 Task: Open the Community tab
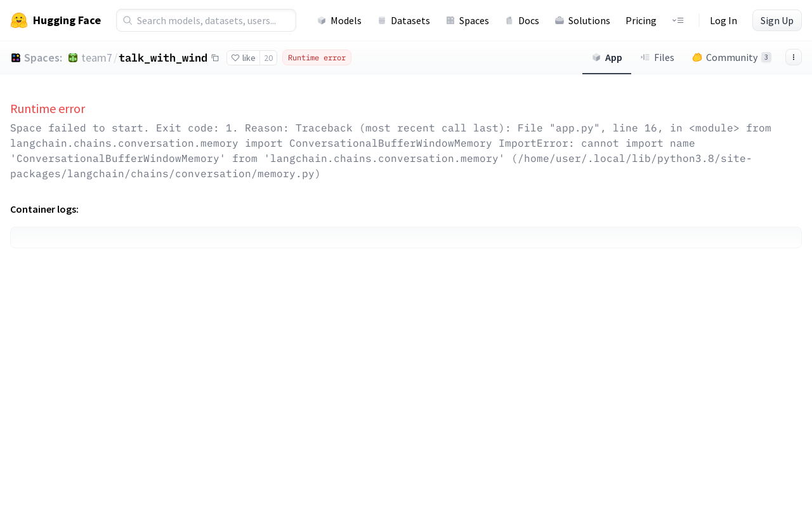point(731,58)
